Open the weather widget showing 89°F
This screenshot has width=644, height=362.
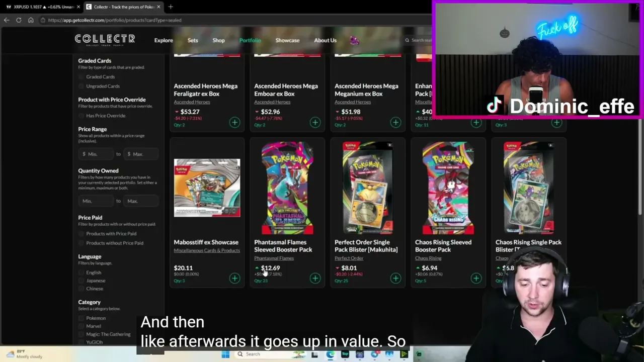point(24,354)
